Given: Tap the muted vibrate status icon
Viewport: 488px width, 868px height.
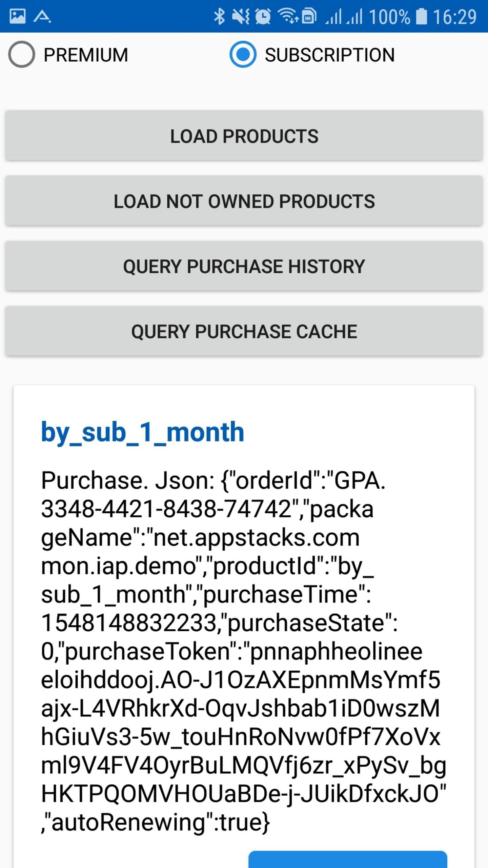Looking at the screenshot, I should [x=241, y=16].
